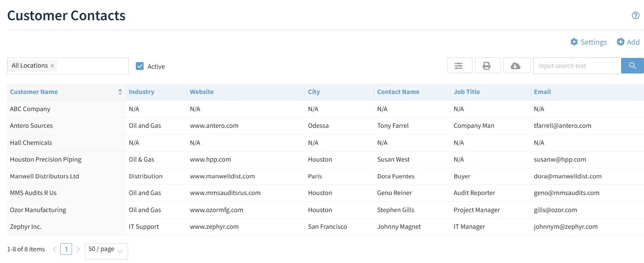Remove the All Locations tag
This screenshot has height=263, width=644.
(52, 66)
